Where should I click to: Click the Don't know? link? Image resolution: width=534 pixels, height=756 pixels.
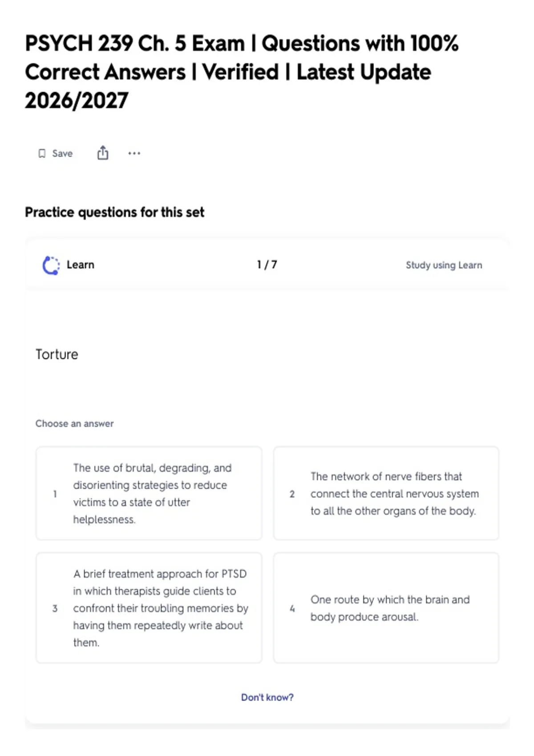click(x=267, y=697)
